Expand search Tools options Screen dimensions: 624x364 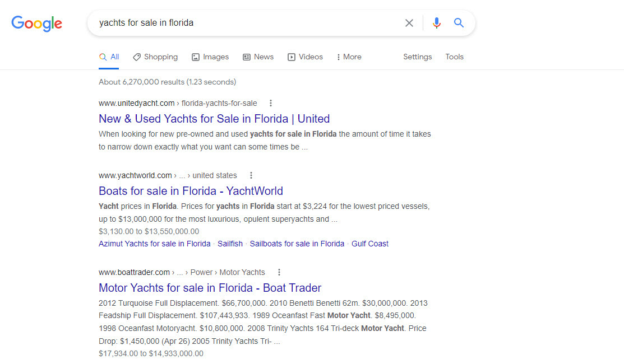pos(454,57)
